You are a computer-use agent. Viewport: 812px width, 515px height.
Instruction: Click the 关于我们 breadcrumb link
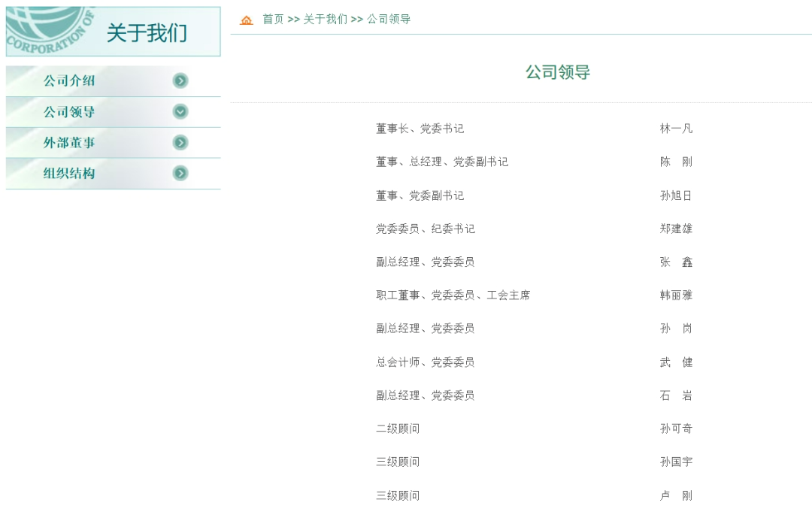(x=325, y=20)
